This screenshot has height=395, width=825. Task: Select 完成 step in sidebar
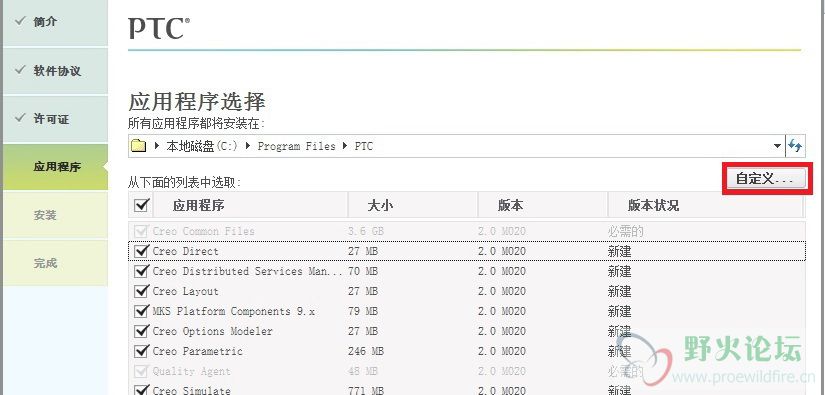tap(55, 263)
